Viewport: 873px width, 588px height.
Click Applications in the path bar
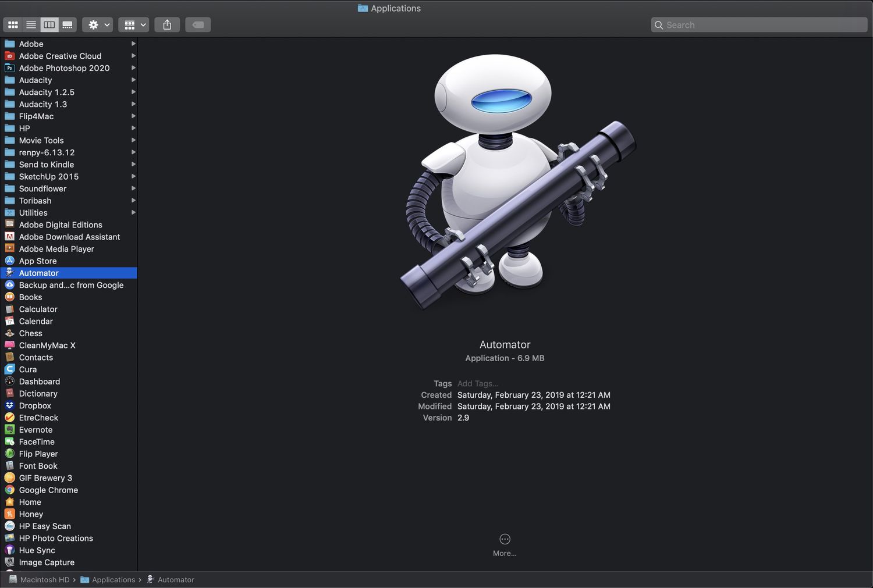[x=113, y=580]
